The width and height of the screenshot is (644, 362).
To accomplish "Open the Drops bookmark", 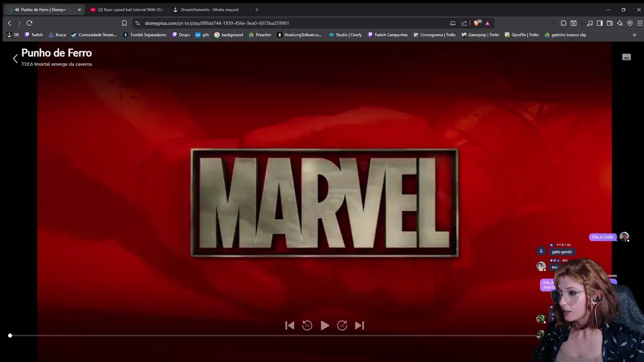I will click(x=181, y=35).
